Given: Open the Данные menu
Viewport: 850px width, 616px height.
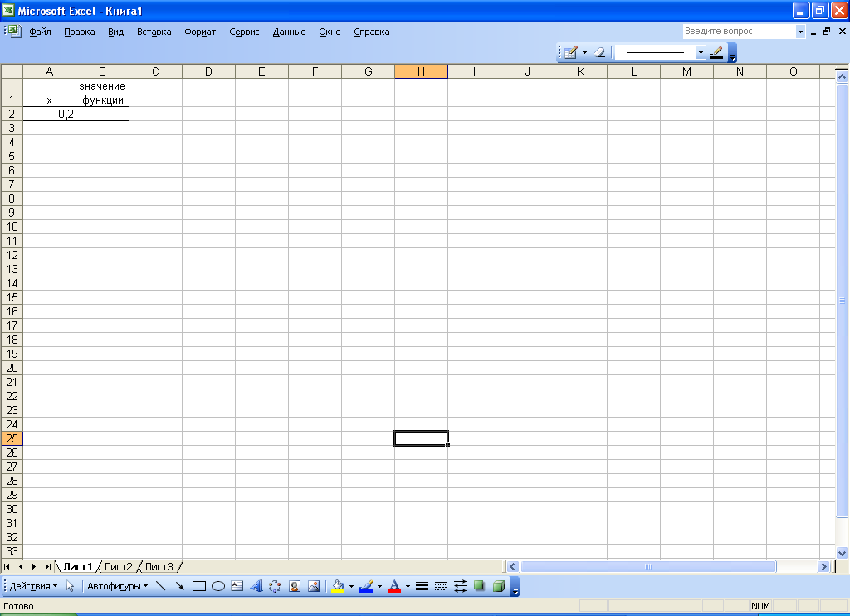Looking at the screenshot, I should point(289,32).
